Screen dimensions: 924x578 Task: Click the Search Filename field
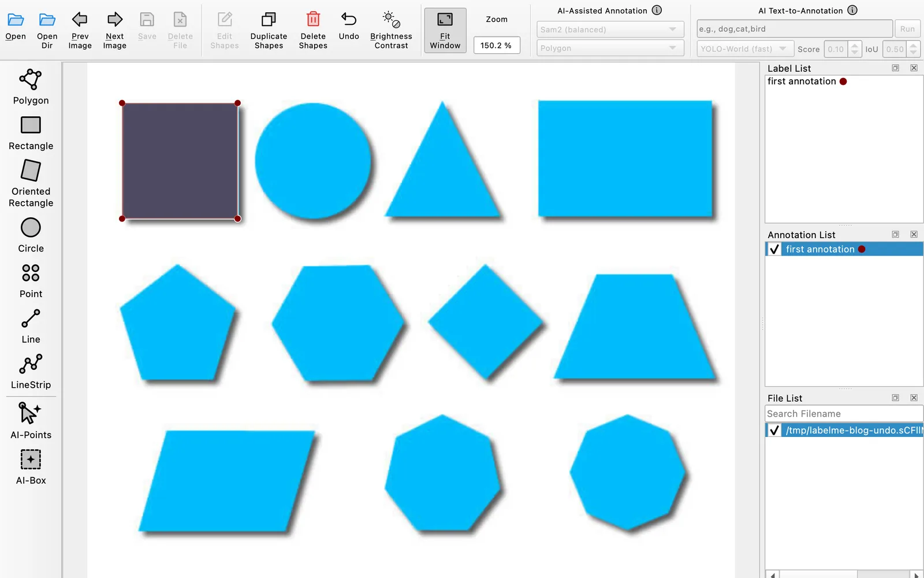click(x=844, y=414)
